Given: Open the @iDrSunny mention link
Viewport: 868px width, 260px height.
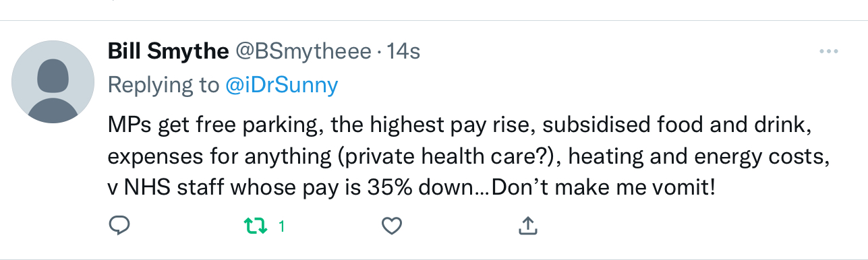Looking at the screenshot, I should click(281, 86).
